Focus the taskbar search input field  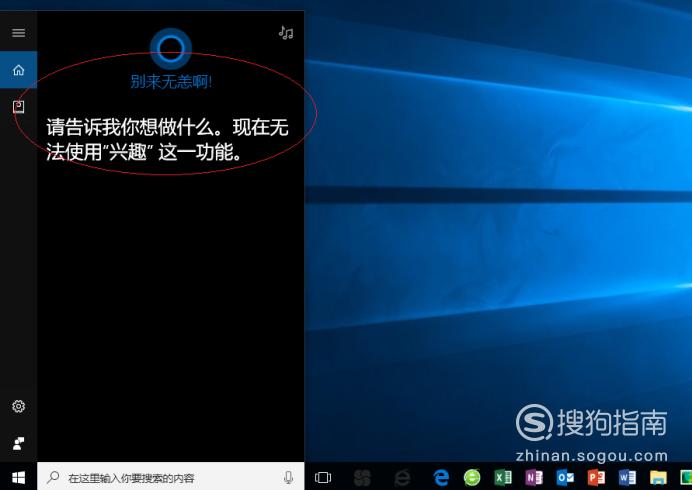pyautogui.click(x=171, y=476)
